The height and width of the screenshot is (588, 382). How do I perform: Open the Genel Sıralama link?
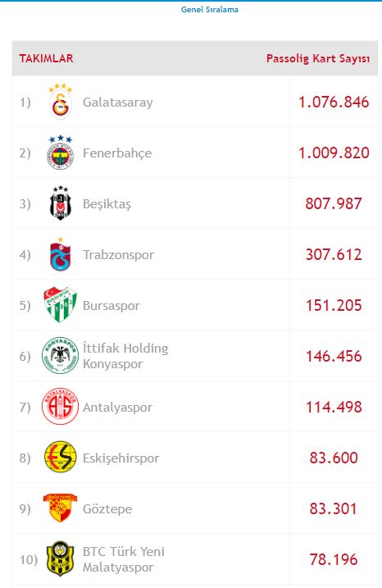[x=210, y=9]
